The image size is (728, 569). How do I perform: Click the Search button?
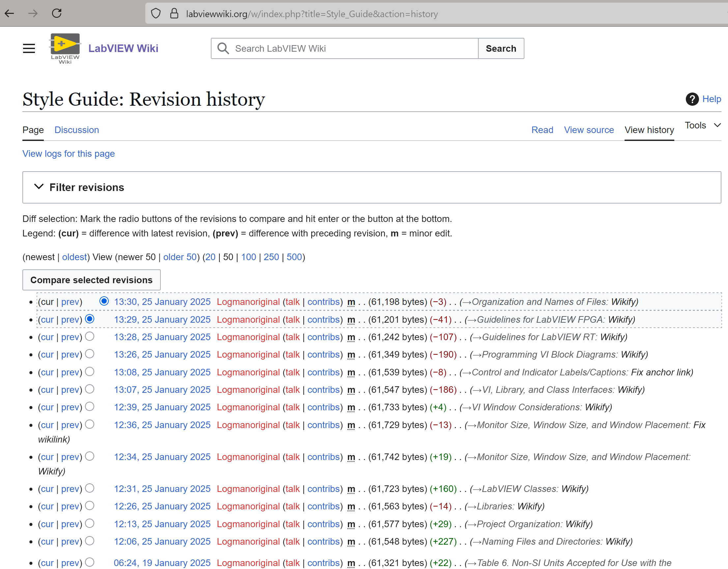pos(501,49)
